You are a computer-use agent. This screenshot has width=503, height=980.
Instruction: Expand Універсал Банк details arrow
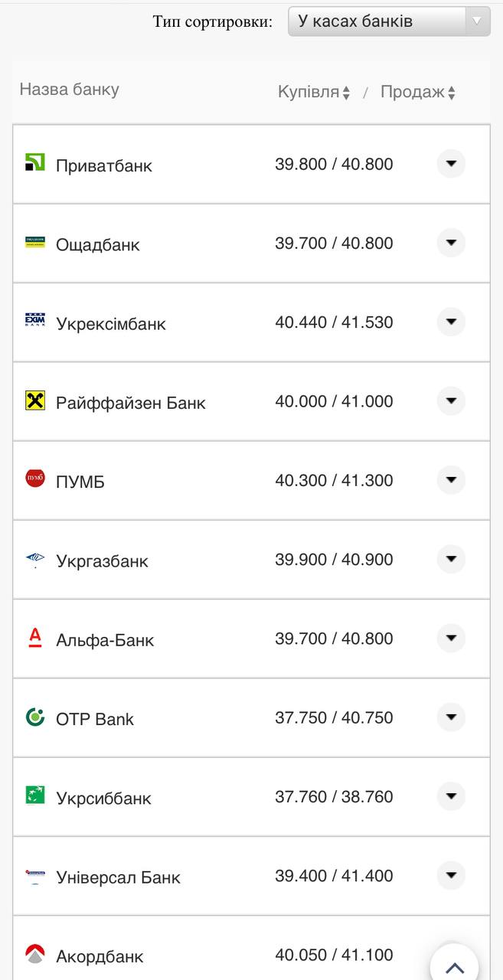451,875
